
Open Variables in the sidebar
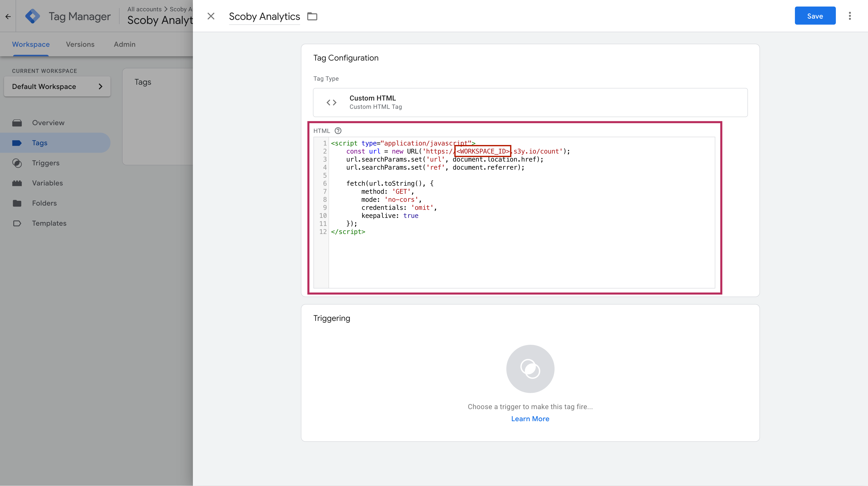click(x=47, y=183)
